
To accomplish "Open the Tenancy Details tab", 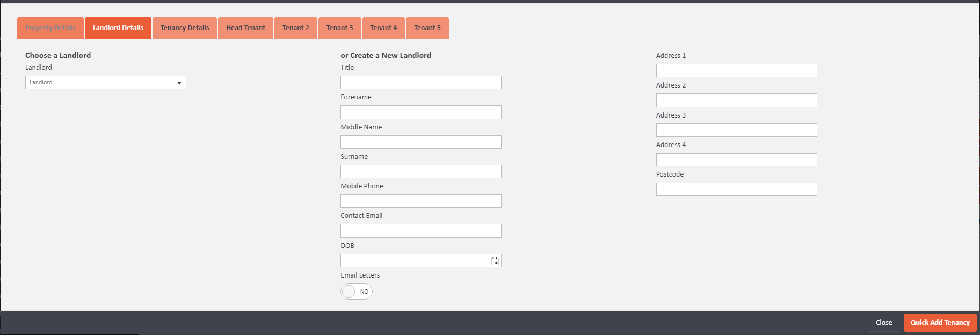I will (185, 28).
